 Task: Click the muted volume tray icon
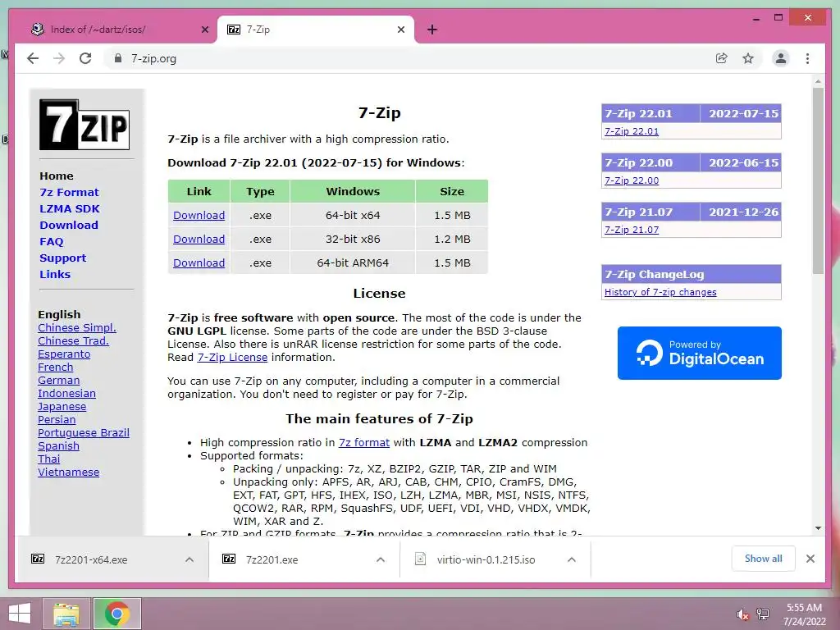pyautogui.click(x=742, y=614)
